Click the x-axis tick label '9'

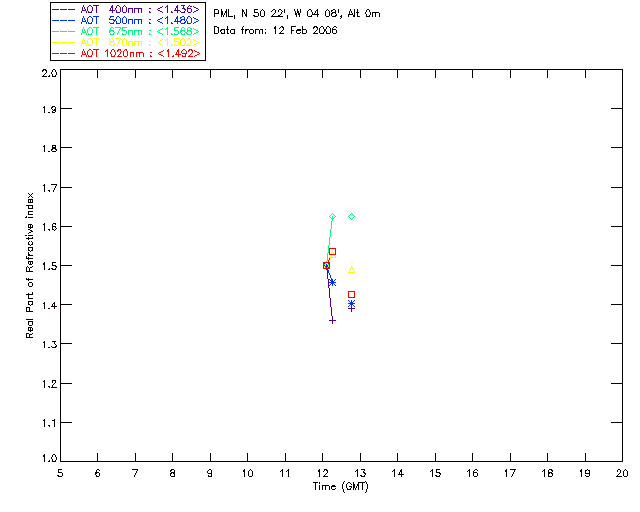(210, 473)
